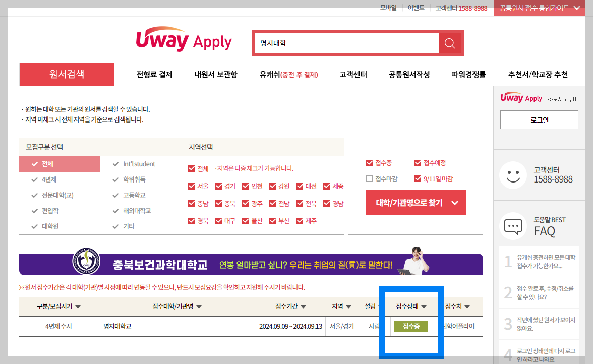Click the 로그인 button
Screen dimensions: 593x364
tap(540, 120)
